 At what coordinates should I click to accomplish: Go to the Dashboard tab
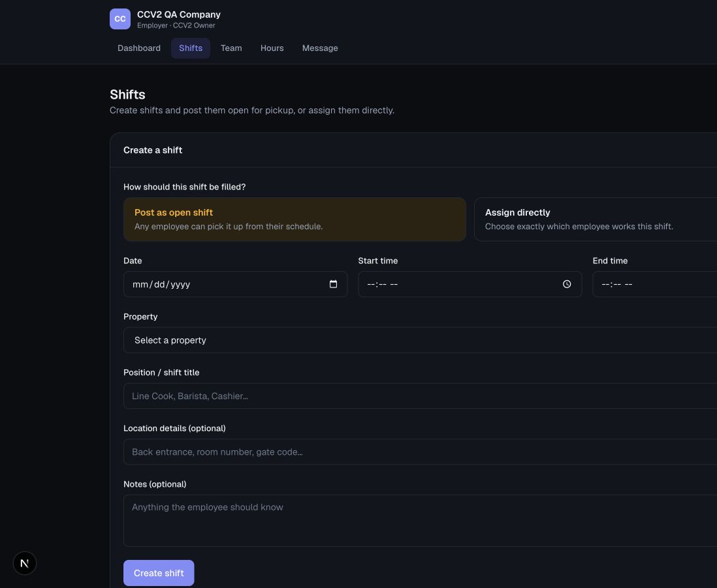[139, 48]
